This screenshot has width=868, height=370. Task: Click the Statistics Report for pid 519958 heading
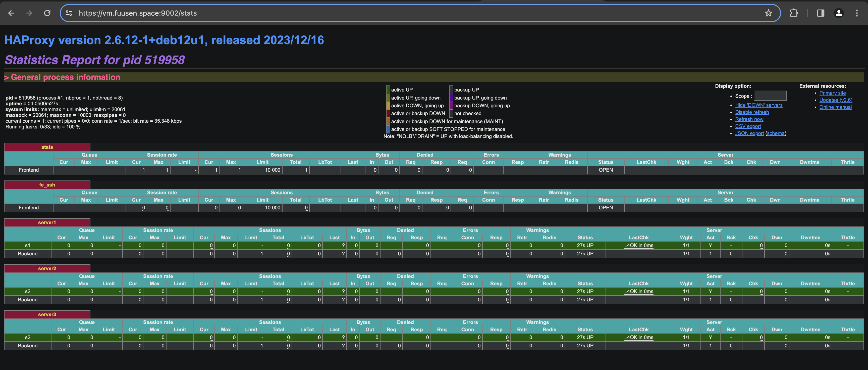pos(95,60)
